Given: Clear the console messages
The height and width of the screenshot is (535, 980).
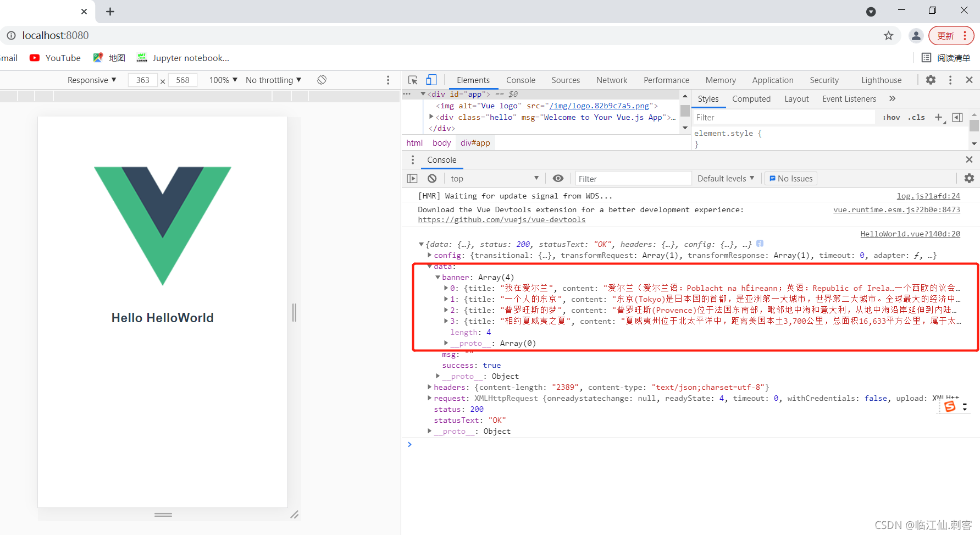Looking at the screenshot, I should tap(432, 178).
